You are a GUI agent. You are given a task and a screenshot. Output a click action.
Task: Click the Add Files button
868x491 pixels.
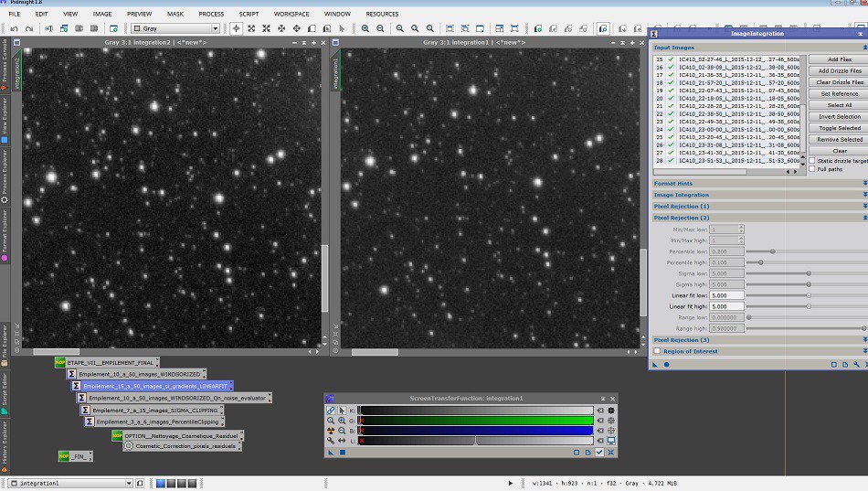point(839,59)
